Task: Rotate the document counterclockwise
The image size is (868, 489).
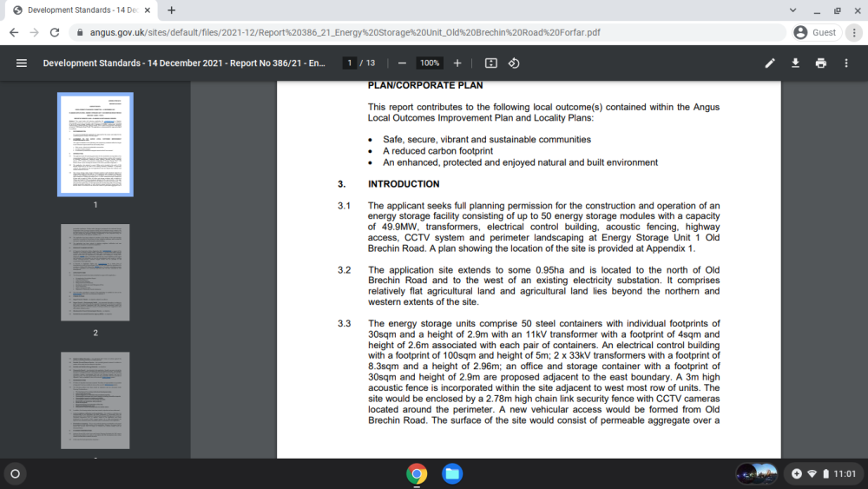Action: point(514,63)
